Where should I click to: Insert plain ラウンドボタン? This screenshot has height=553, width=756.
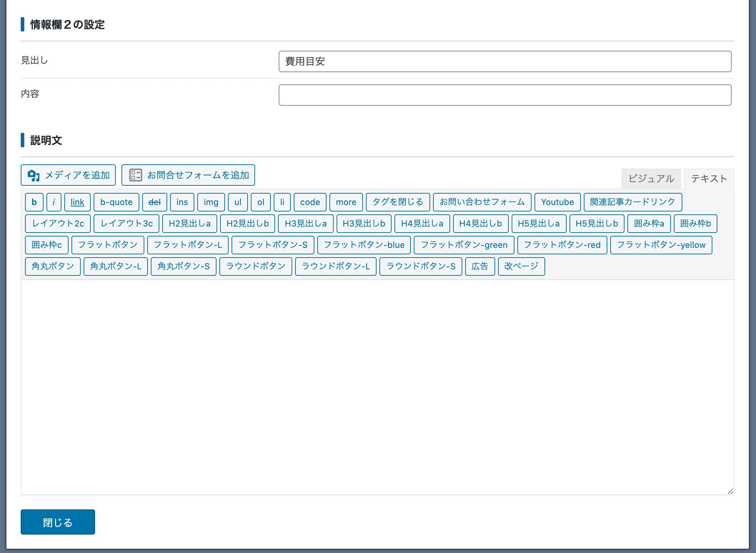click(x=256, y=266)
